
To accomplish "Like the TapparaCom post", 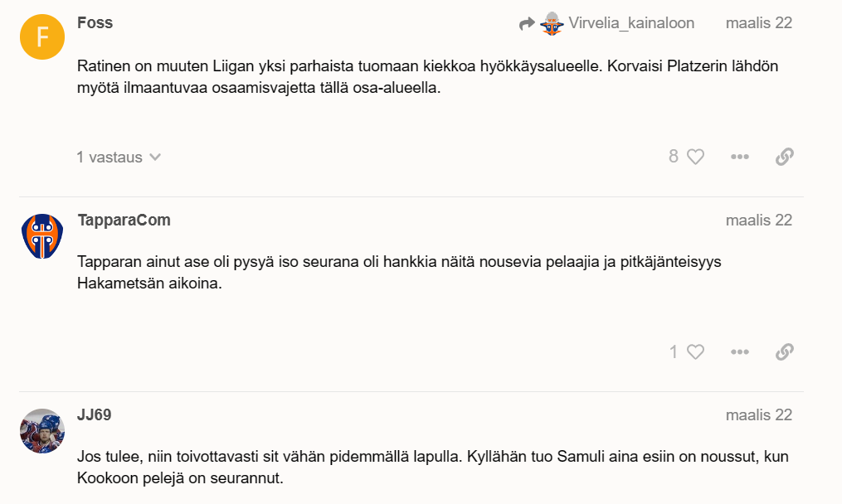I will [x=695, y=352].
